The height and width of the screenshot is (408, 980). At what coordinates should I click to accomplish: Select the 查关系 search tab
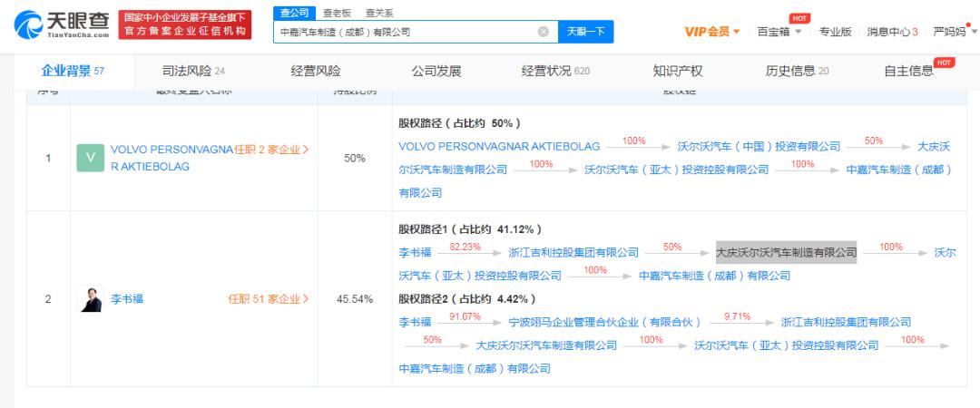pos(379,13)
